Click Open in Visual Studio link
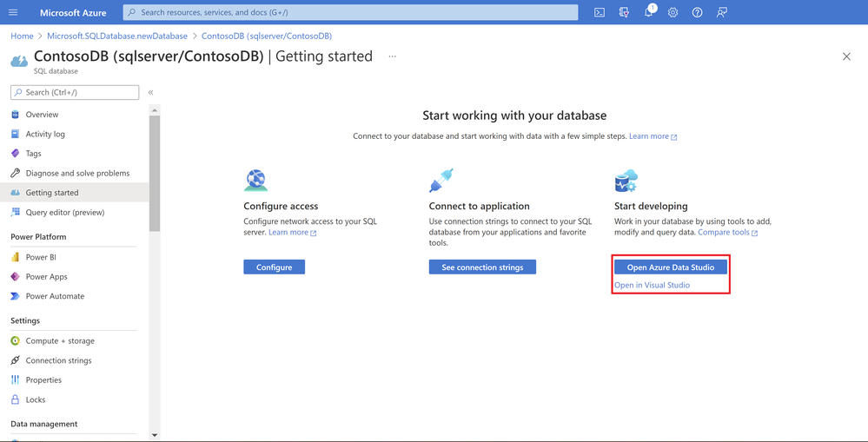 653,285
